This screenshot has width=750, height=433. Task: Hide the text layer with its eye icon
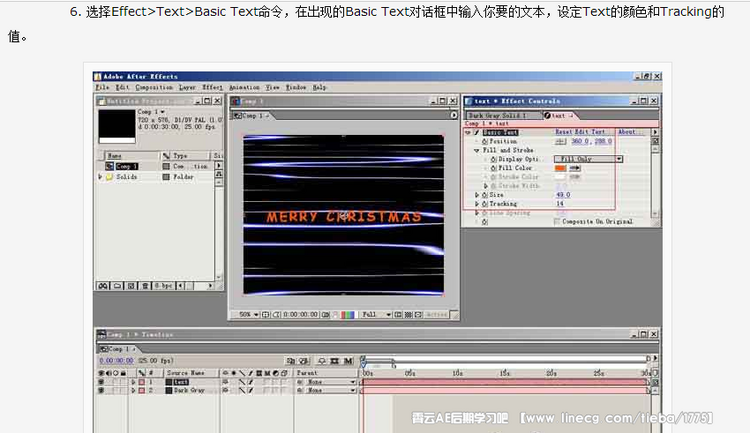point(101,382)
